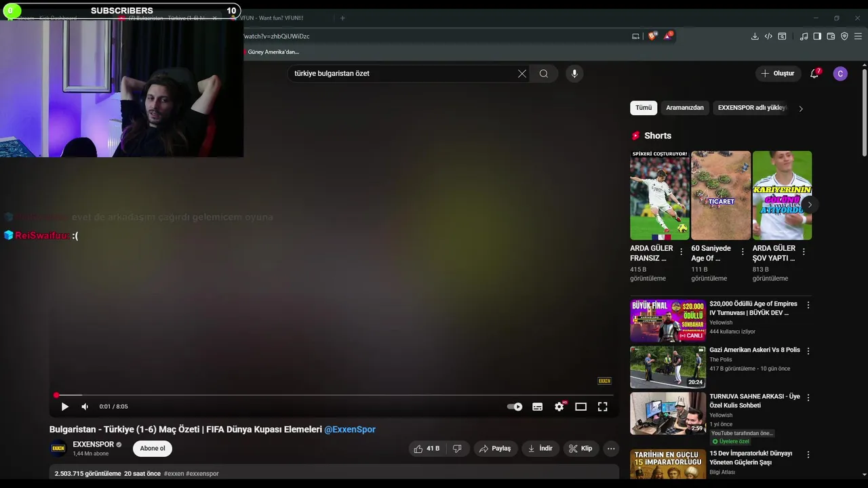Open the music note playlist icon
This screenshot has height=488, width=868.
coord(804,37)
